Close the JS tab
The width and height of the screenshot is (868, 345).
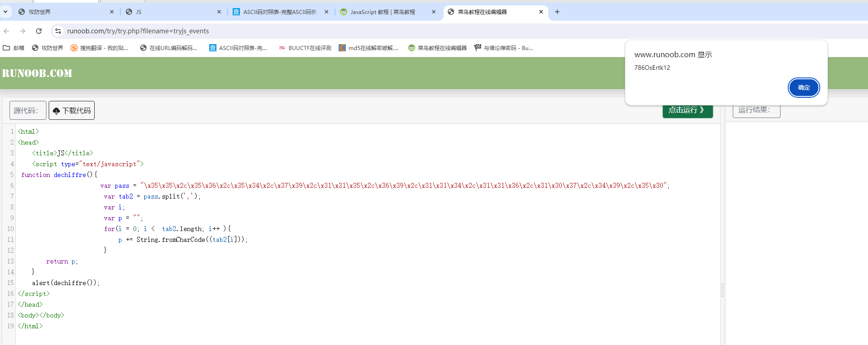pos(219,12)
